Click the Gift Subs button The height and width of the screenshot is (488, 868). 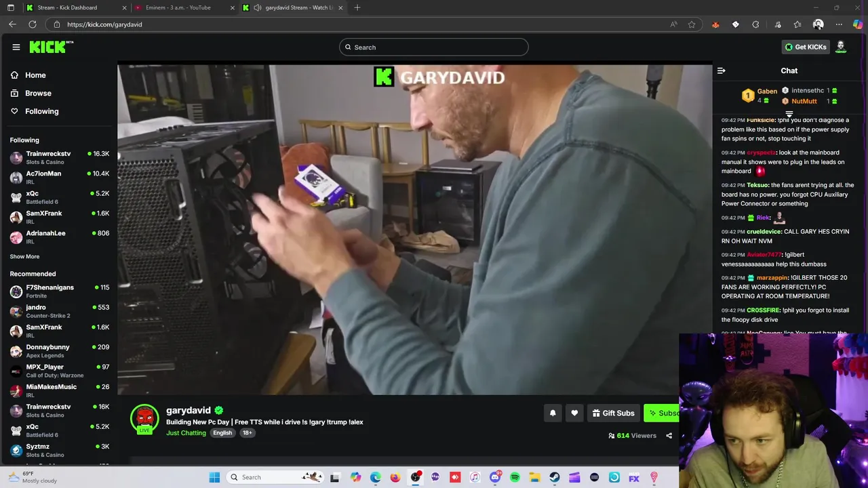tap(612, 413)
